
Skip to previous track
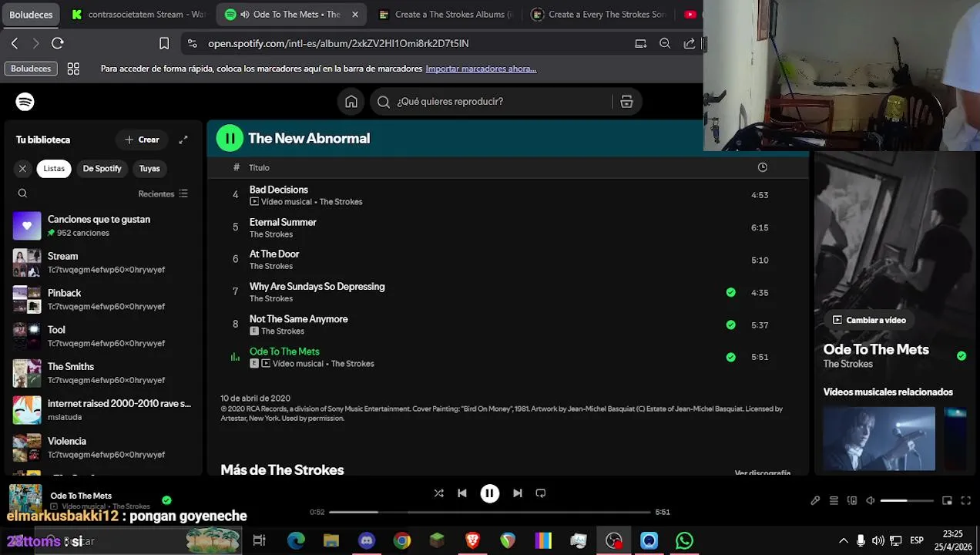(462, 493)
